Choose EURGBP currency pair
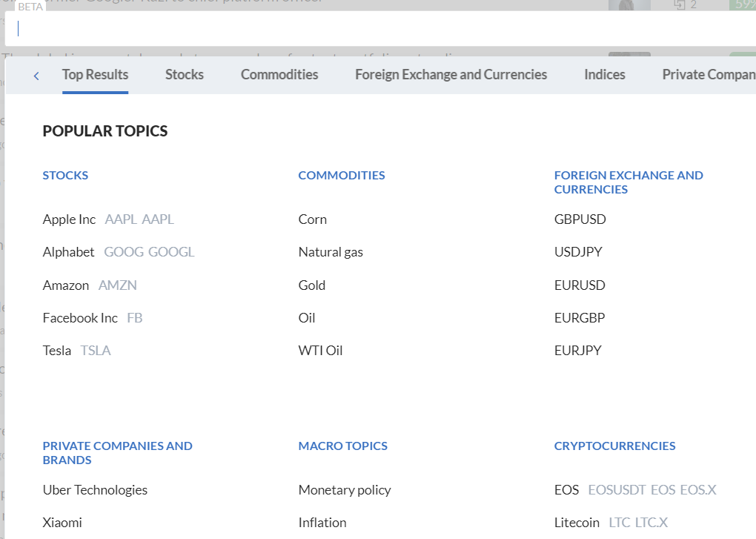 click(x=580, y=318)
